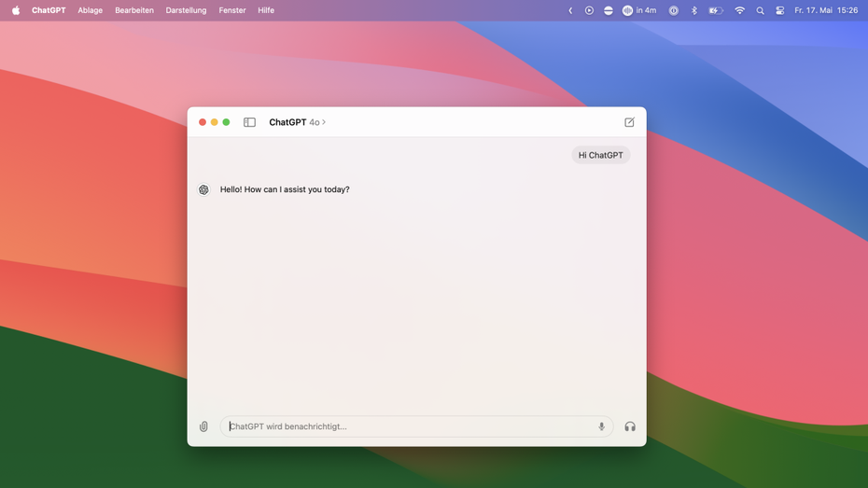
Task: Open the Ablage menu
Action: (x=91, y=10)
